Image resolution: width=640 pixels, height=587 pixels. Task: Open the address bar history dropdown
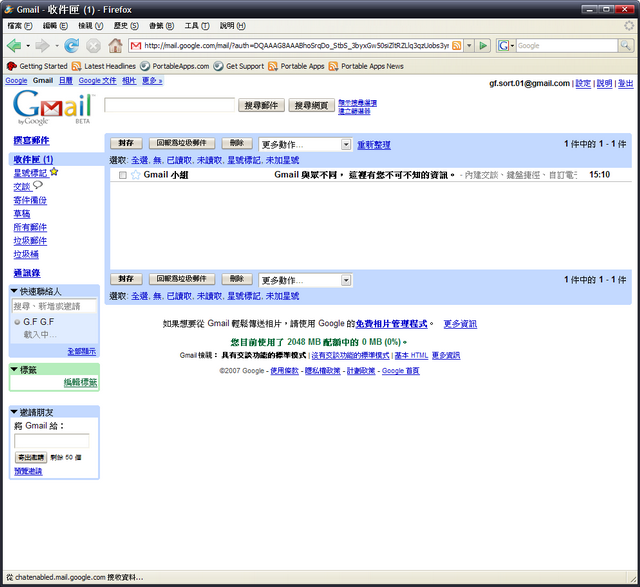(469, 45)
